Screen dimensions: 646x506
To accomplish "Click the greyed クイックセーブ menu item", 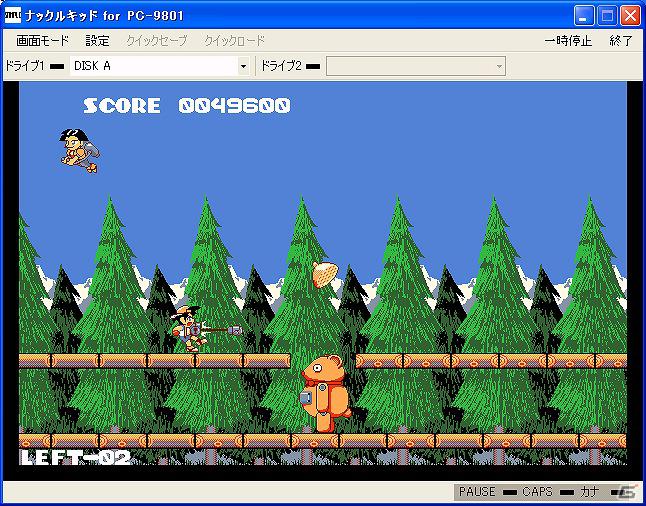I will tap(157, 41).
